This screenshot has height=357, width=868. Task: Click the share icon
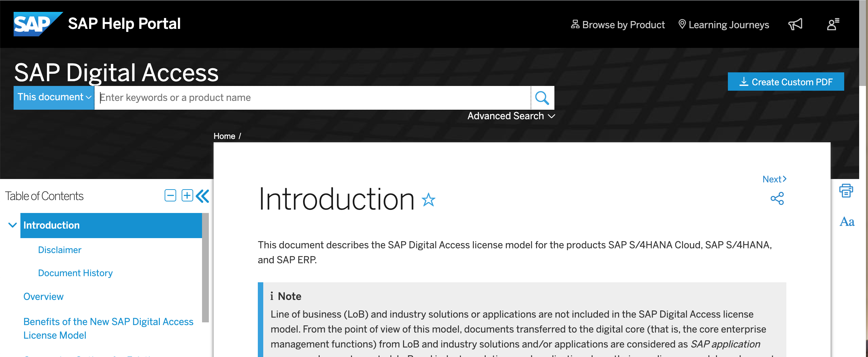777,198
